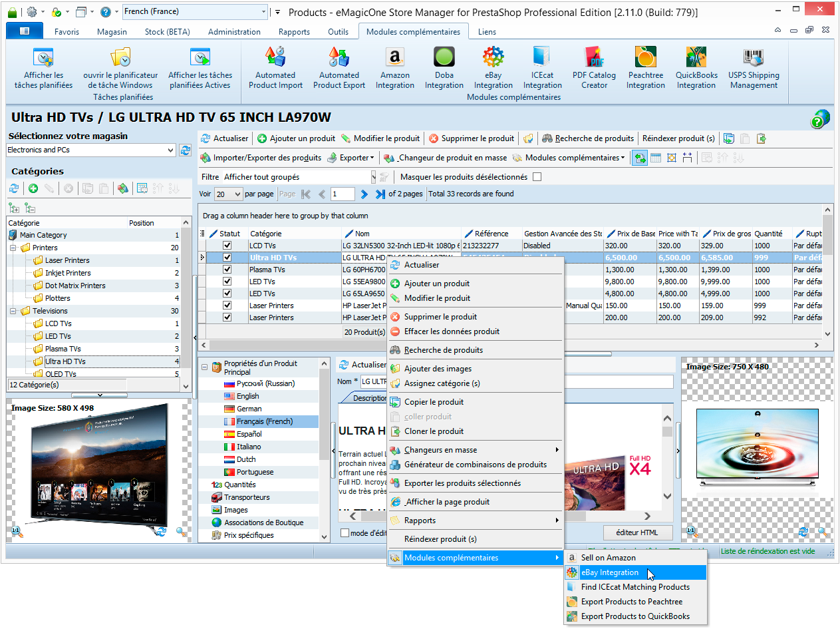This screenshot has height=629, width=840.
Task: Zoom product image magnifier at bottom-left preview
Action: pos(181,531)
